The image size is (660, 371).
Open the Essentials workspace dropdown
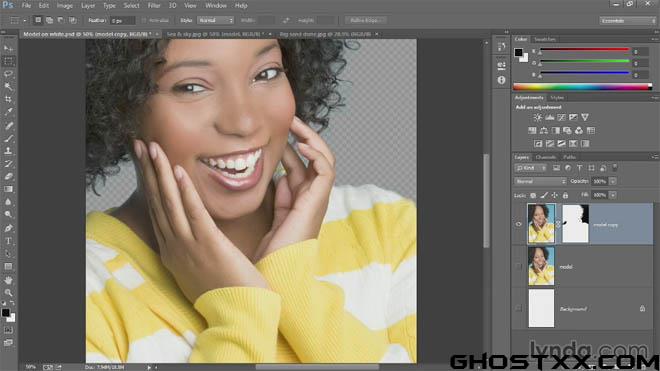[628, 21]
